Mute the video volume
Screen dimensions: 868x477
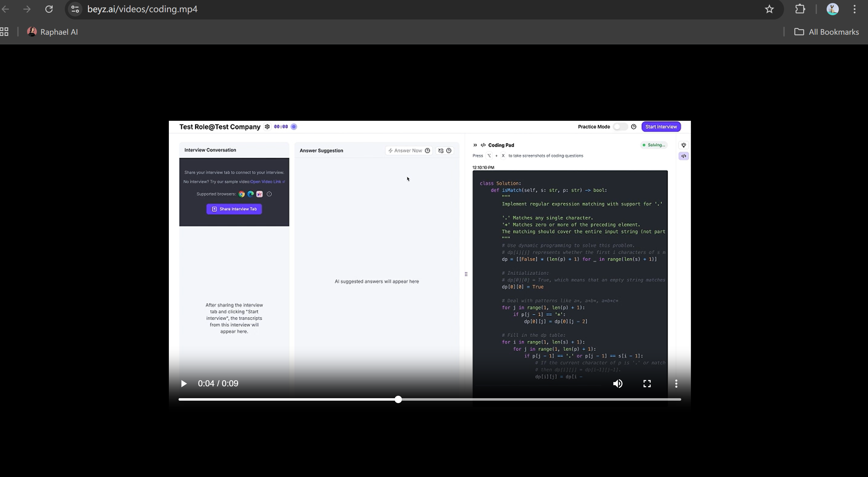click(618, 384)
